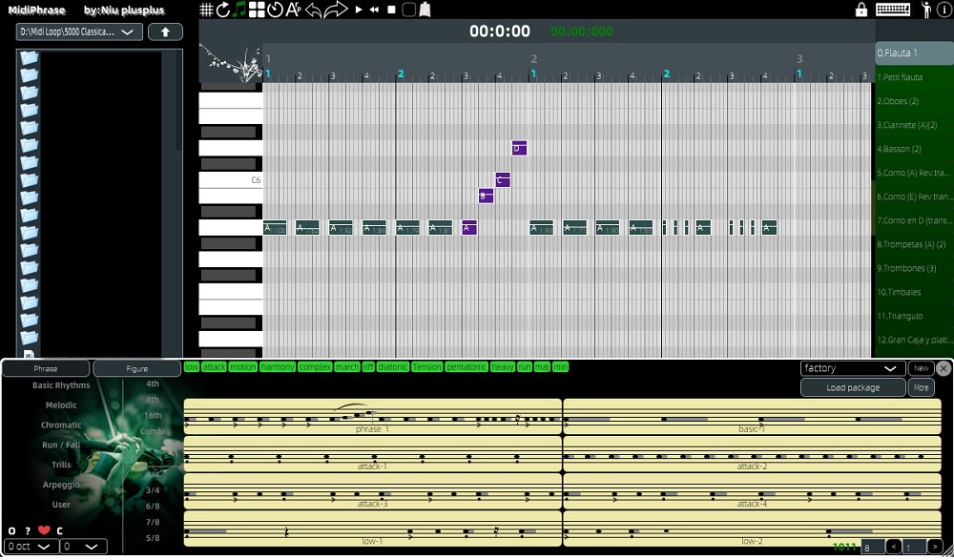
Task: Select the Phrase tab
Action: 45,367
